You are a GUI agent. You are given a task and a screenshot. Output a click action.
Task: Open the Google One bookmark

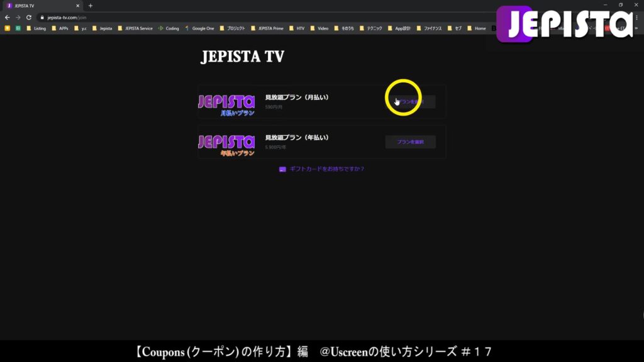pyautogui.click(x=199, y=28)
